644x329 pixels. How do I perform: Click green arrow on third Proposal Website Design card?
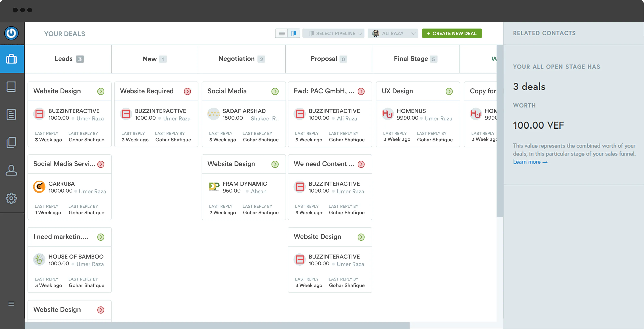361,237
